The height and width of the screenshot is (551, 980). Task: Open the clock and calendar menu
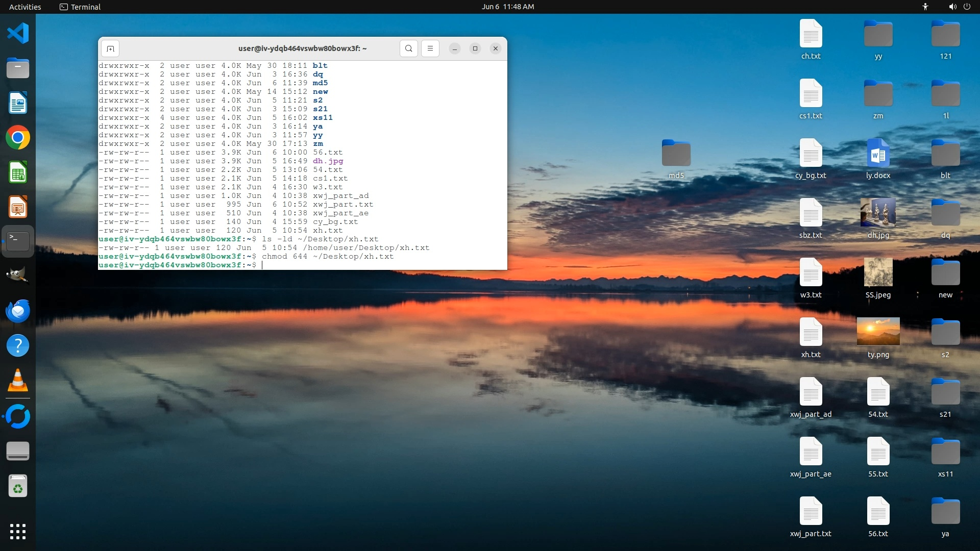[507, 7]
